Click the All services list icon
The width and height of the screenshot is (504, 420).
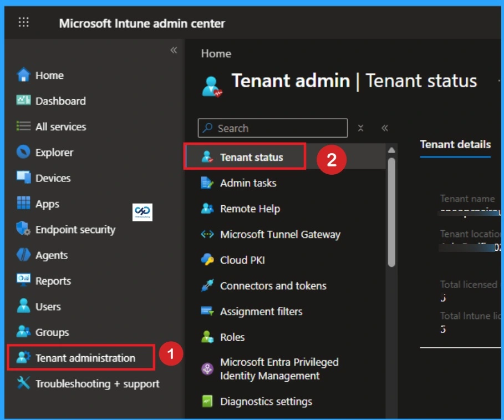(x=23, y=126)
